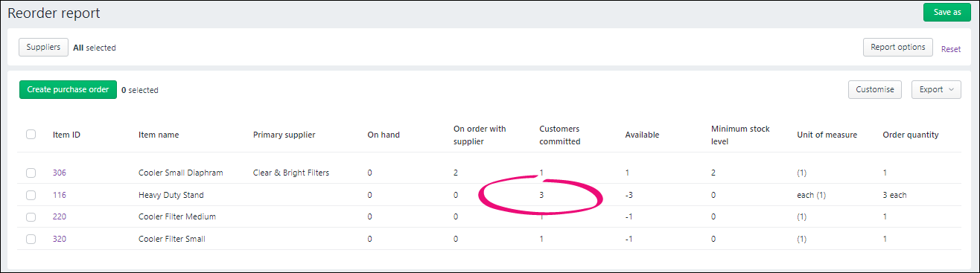
Task: Open item ID 116 link
Action: point(59,195)
